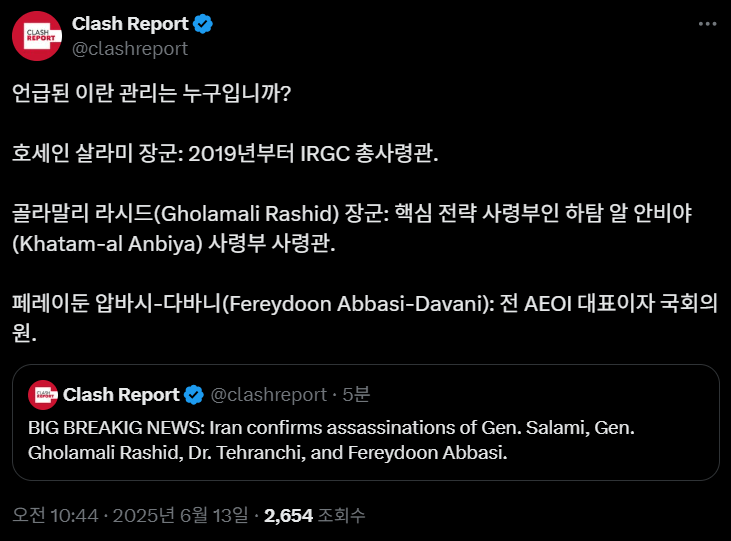Open the @clashreport handle under the top name
Viewport: 731px width, 541px height.
pos(130,49)
